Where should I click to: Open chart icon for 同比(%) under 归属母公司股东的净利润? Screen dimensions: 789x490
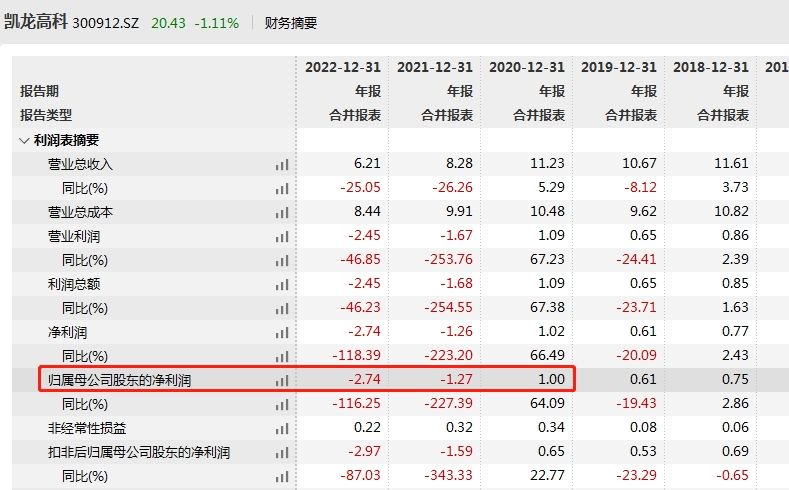(x=282, y=404)
